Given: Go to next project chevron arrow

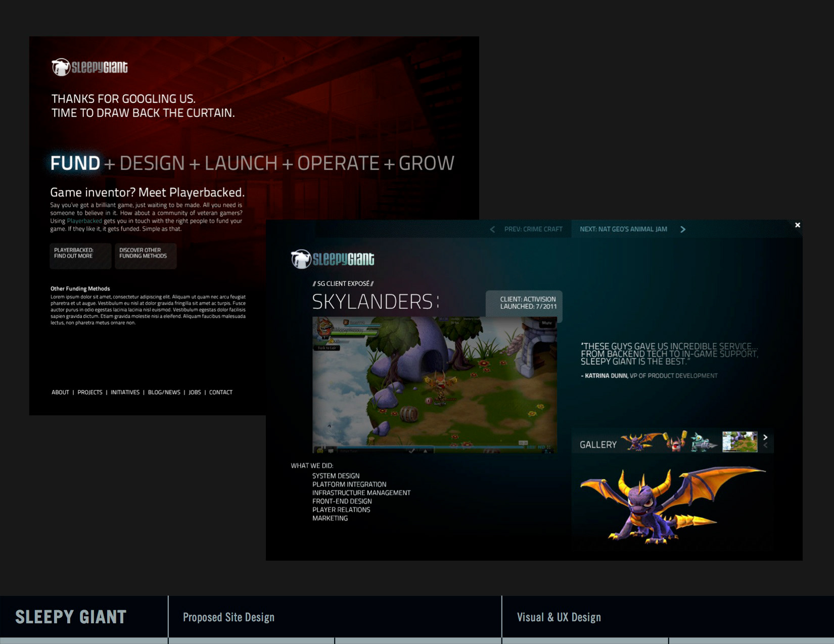Looking at the screenshot, I should click(x=683, y=229).
